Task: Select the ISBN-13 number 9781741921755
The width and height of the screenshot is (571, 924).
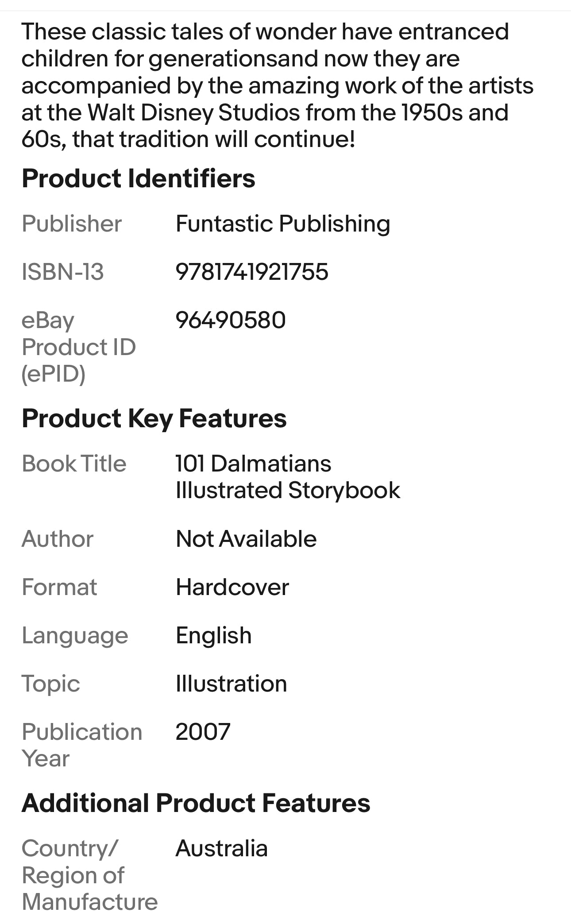Action: click(252, 272)
